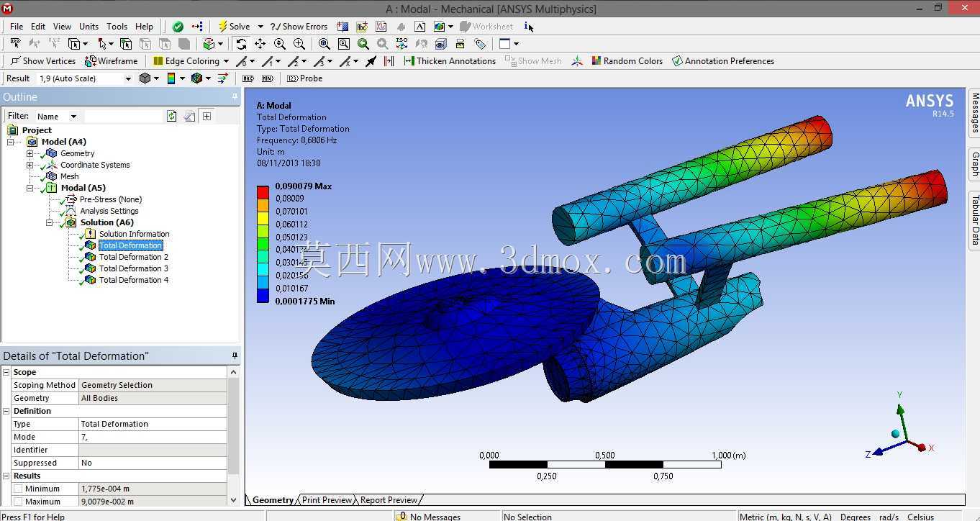Toggle Show Vertices

point(42,61)
